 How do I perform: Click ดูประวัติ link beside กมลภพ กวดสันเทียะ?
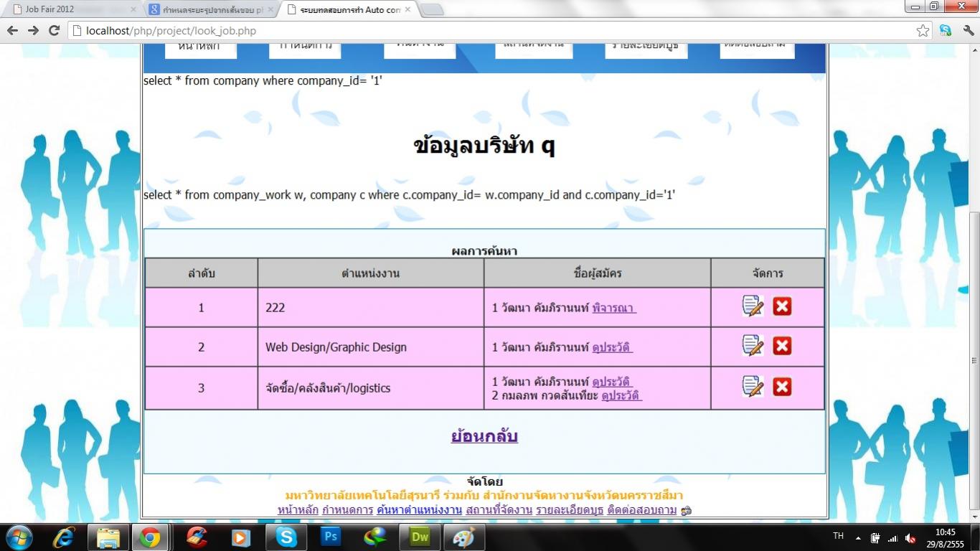[x=621, y=395]
